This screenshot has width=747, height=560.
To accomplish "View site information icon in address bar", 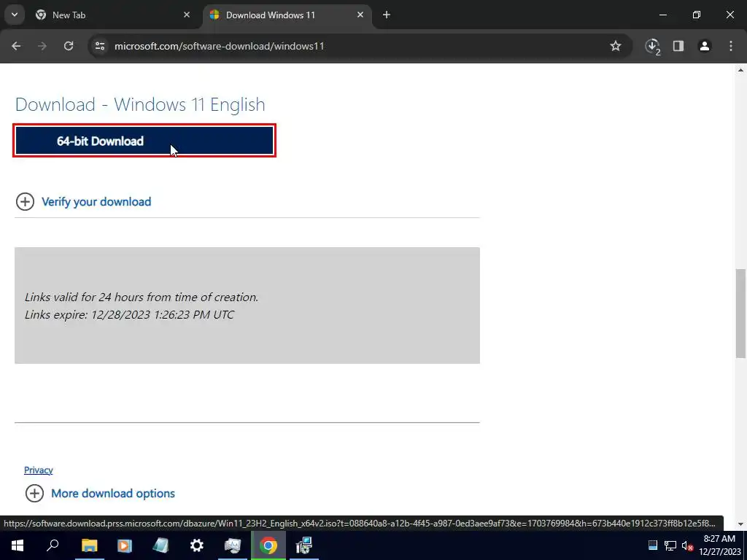I will 99,46.
